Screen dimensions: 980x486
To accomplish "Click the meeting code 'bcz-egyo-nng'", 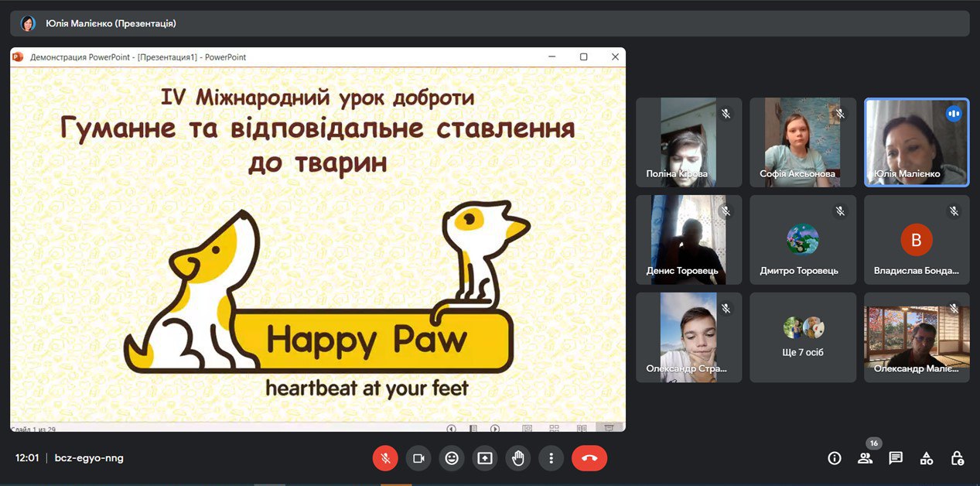I will click(x=89, y=458).
